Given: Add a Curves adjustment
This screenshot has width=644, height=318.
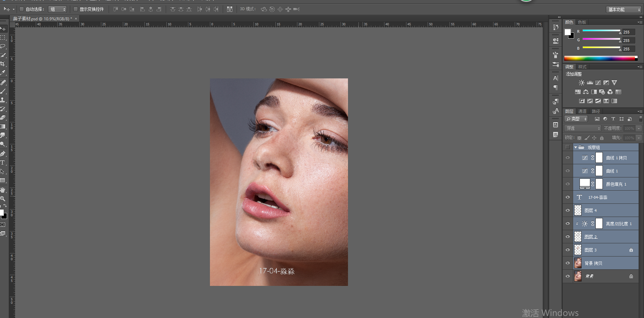Looking at the screenshot, I should (x=598, y=83).
